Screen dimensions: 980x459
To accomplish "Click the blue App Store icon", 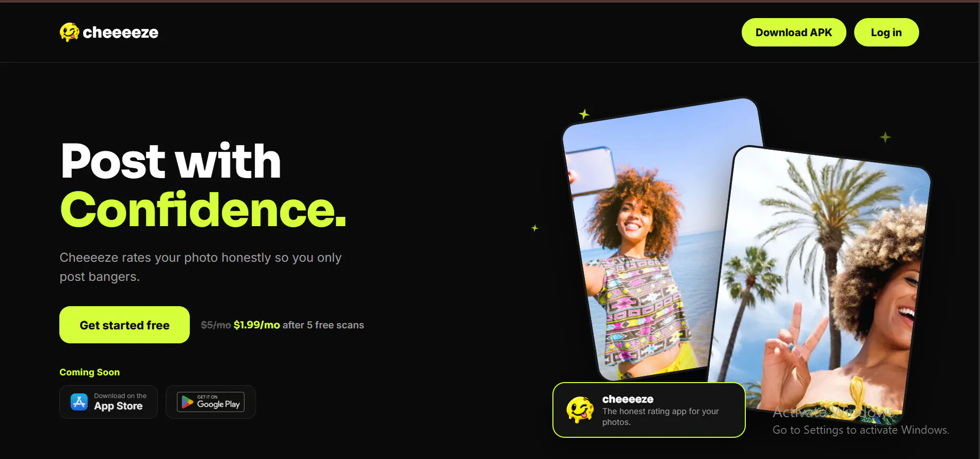I will tap(79, 402).
